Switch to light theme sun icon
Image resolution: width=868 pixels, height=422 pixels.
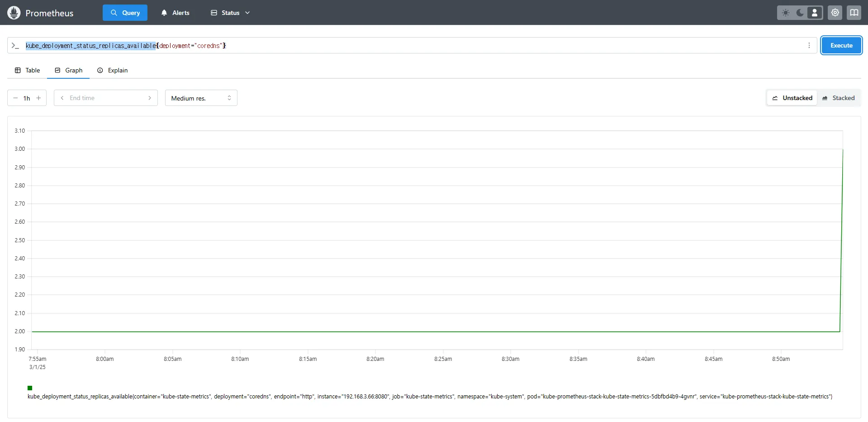tap(786, 13)
